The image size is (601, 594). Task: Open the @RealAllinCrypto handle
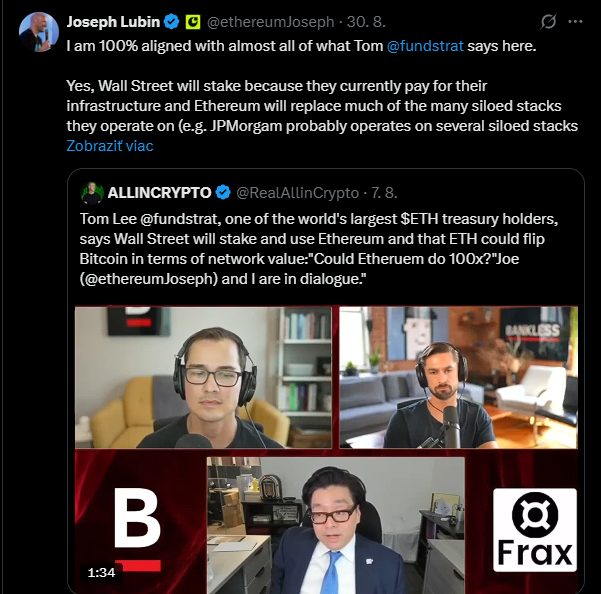[297, 193]
